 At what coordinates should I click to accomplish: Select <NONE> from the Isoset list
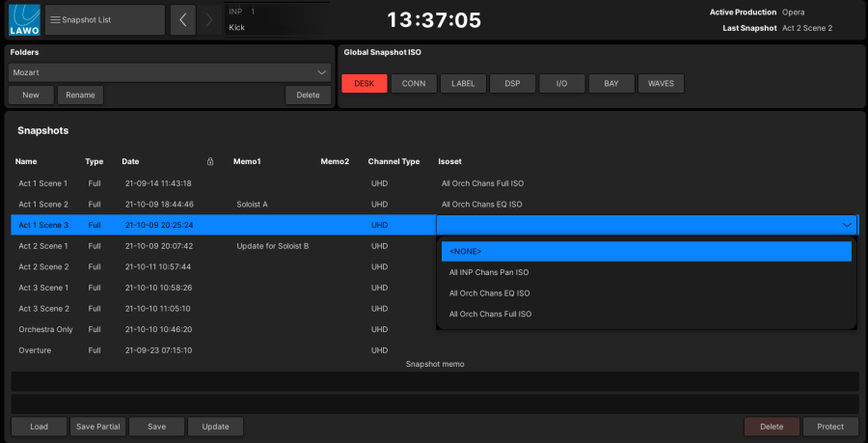pos(646,251)
